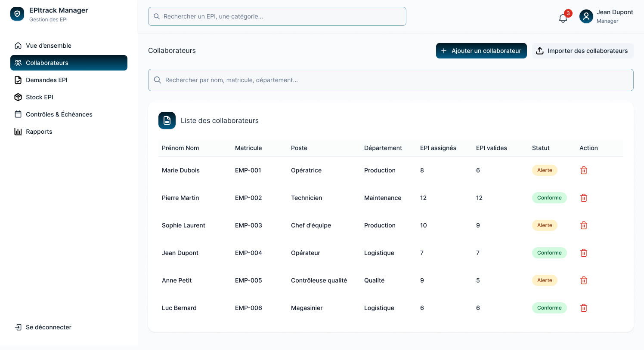Click the bar chart icon for Rapports

pos(18,132)
